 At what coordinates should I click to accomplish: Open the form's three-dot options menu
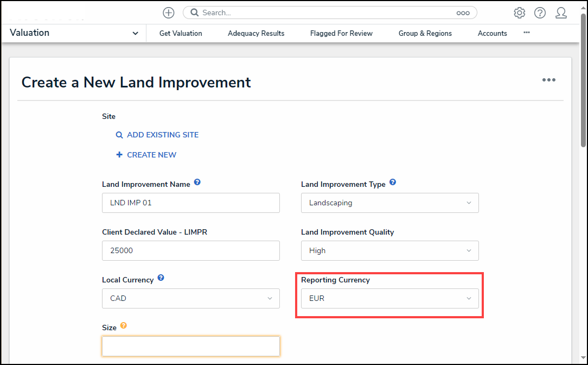548,80
